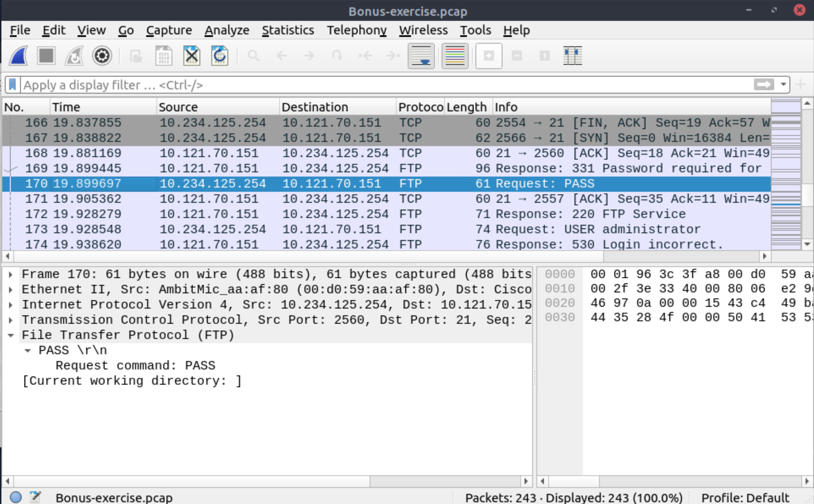This screenshot has width=814, height=504.
Task: Click the display filter input field
Action: (387, 85)
